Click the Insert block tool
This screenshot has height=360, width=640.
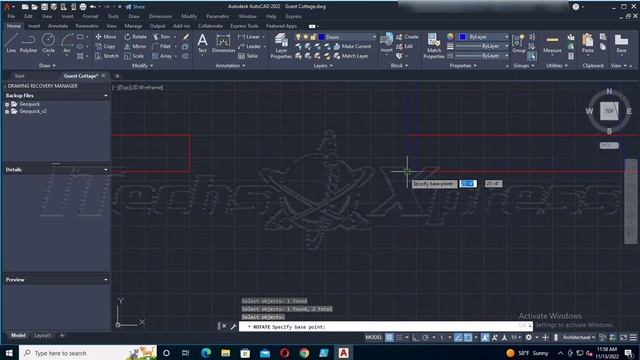point(386,43)
